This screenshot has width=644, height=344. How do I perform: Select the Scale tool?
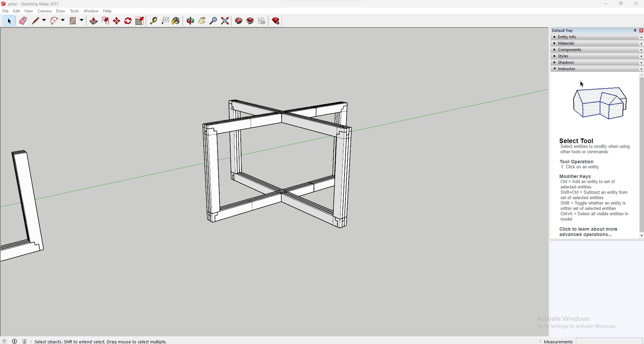[140, 21]
